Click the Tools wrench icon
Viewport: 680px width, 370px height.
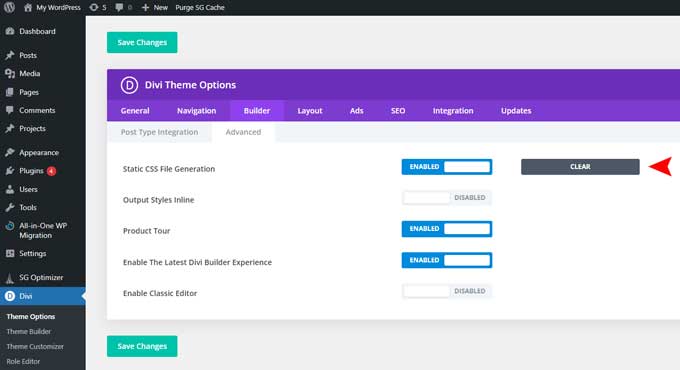click(10, 207)
